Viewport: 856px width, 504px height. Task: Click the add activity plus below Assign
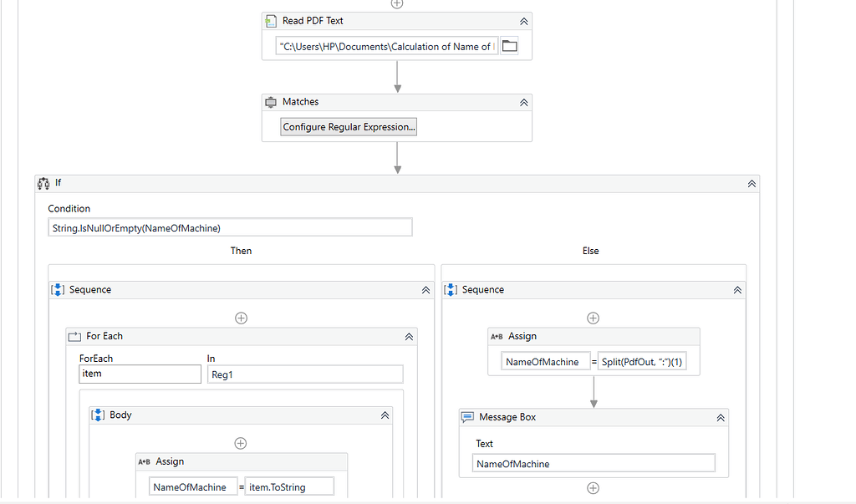point(594,488)
